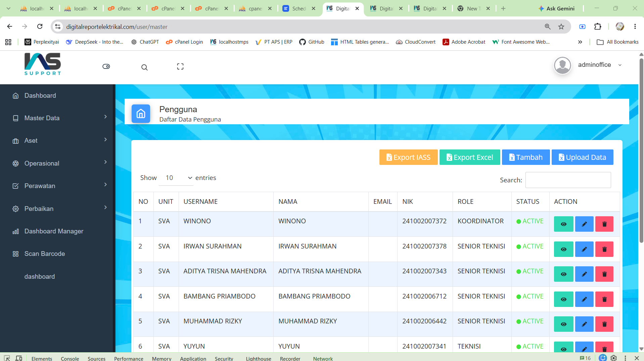Switch to the New Tab browser tab
Viewport: 644px width, 361px height.
pyautogui.click(x=473, y=8)
